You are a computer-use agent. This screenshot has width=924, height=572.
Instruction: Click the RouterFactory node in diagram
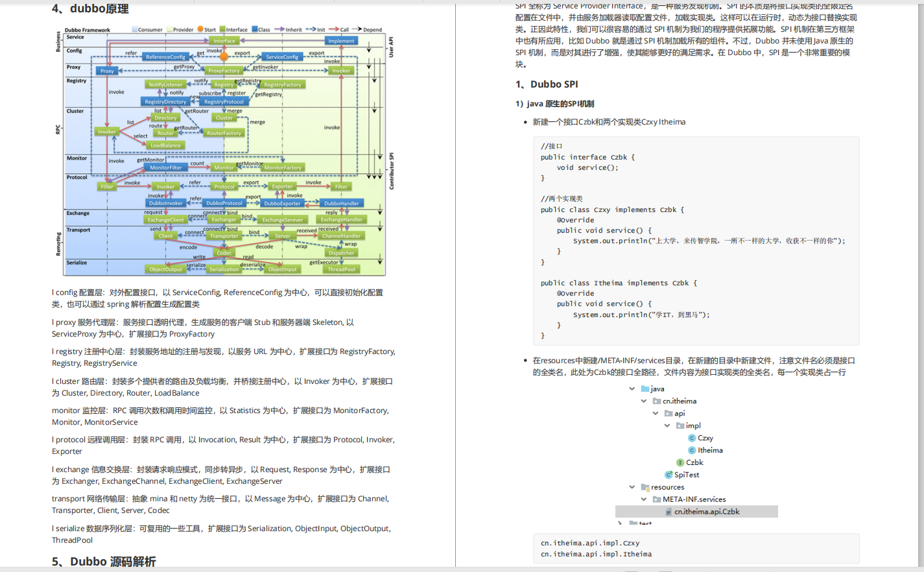tap(224, 134)
